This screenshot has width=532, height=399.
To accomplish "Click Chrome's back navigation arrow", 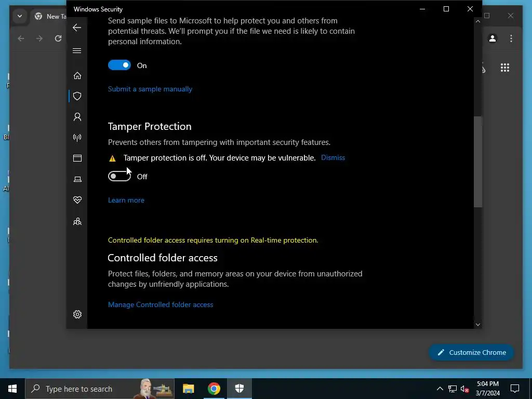I will click(x=21, y=38).
